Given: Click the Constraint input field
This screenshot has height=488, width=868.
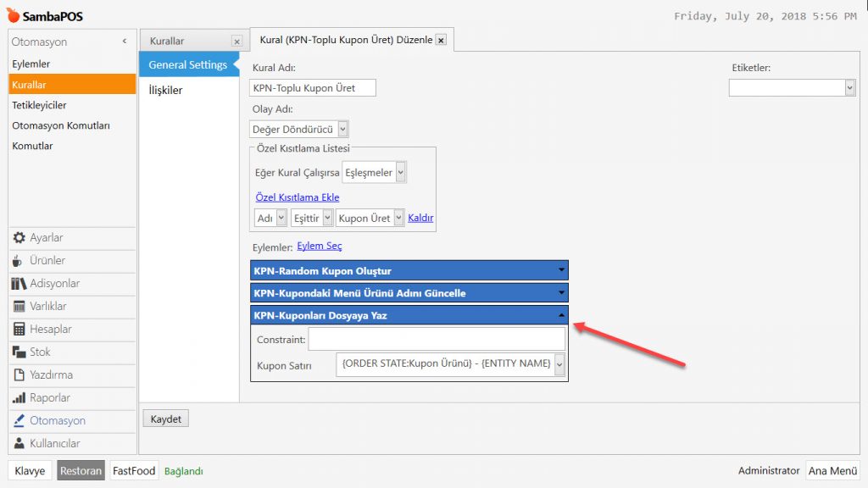Looking at the screenshot, I should click(436, 340).
